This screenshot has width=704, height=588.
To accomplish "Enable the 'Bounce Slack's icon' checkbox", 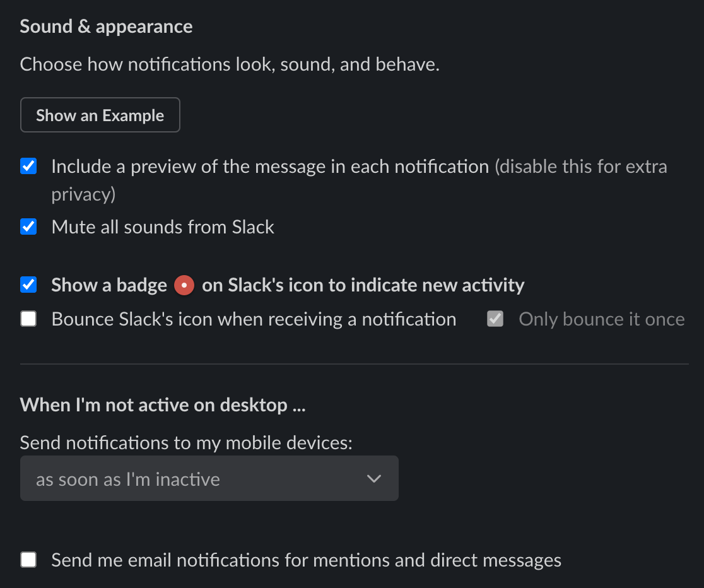I will tap(28, 319).
